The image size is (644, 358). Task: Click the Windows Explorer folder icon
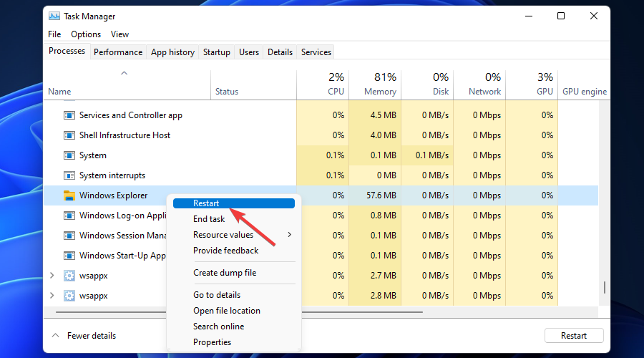69,195
